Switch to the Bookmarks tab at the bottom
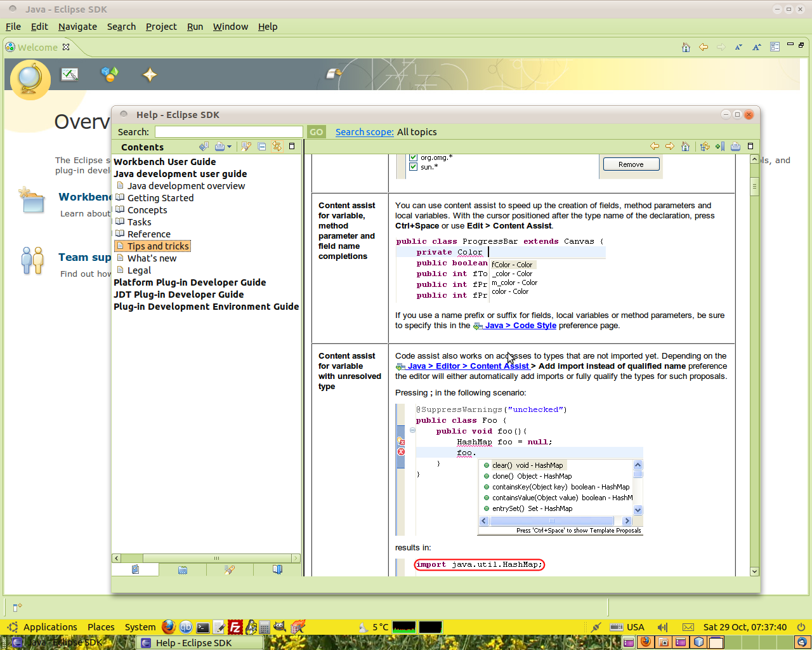This screenshot has width=812, height=650. pyautogui.click(x=277, y=570)
